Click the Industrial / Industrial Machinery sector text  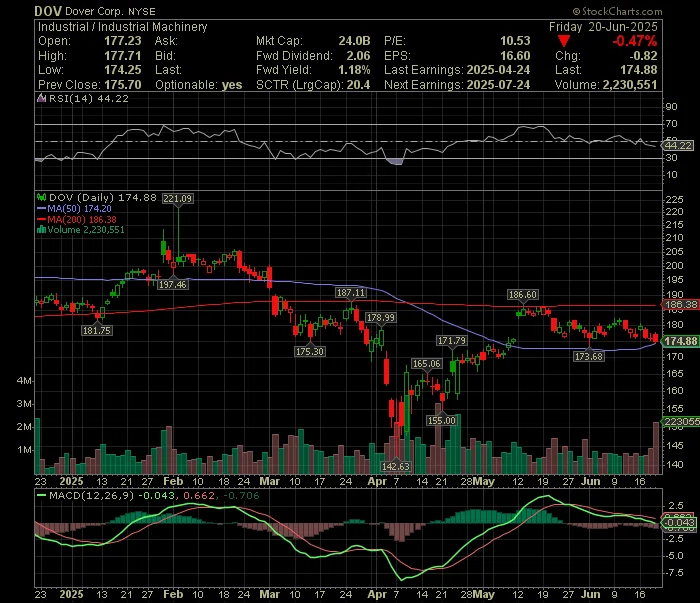123,27
